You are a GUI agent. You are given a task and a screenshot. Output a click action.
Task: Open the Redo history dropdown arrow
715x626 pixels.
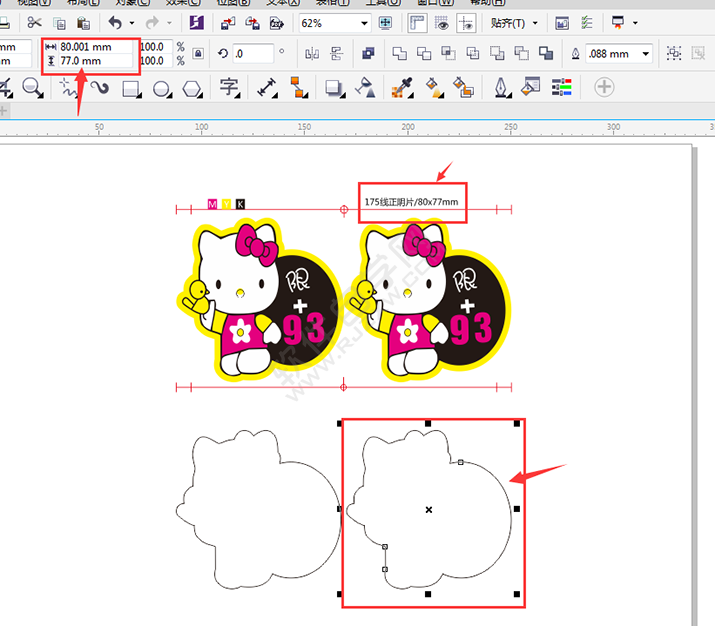(x=169, y=23)
